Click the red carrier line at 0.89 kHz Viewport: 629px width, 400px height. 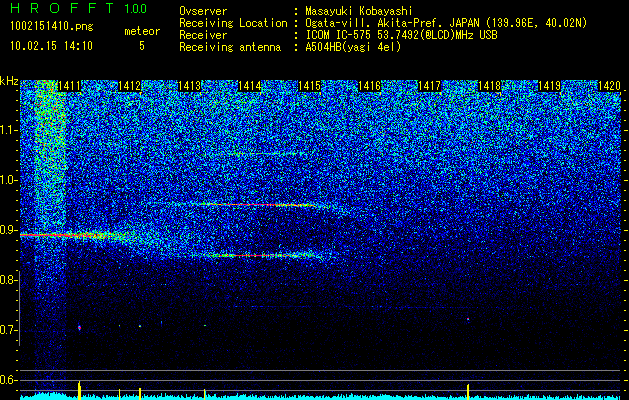pos(66,235)
